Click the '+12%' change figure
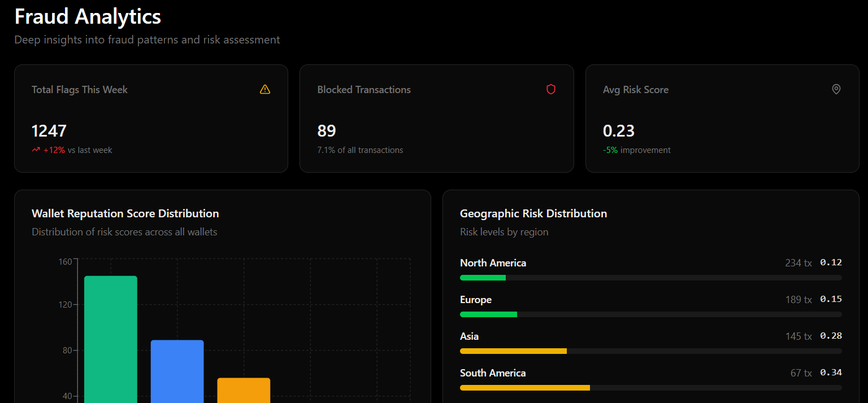This screenshot has width=868, height=403. [x=54, y=150]
